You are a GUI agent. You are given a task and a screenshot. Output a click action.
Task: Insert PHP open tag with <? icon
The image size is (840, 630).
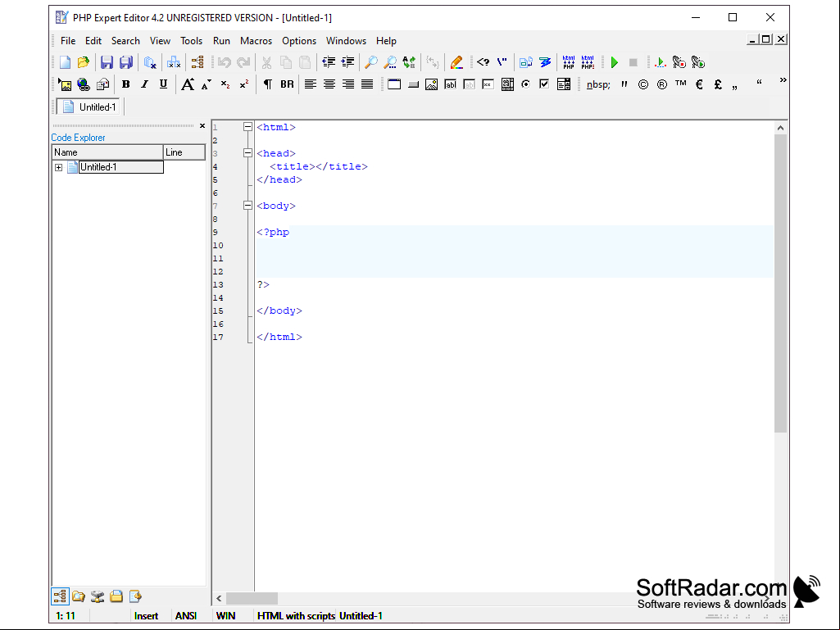[x=483, y=63]
